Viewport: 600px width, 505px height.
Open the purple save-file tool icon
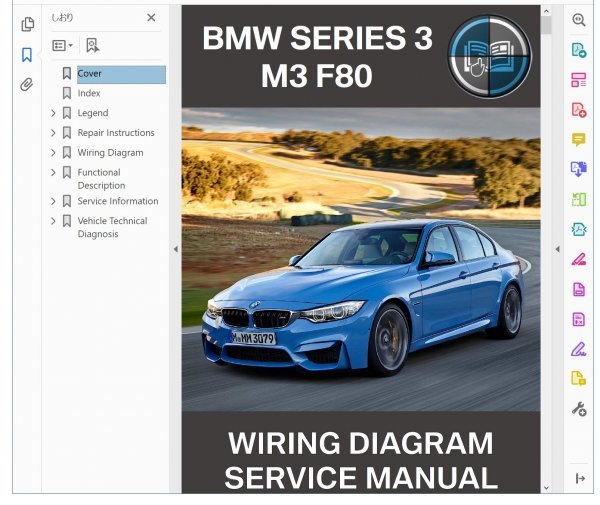tap(579, 319)
